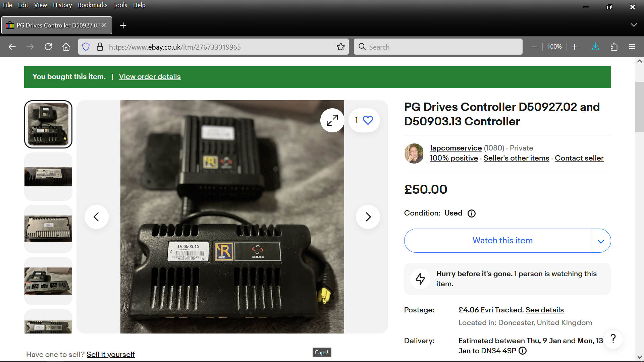Click View order details link
The width and height of the screenshot is (644, 362).
(150, 77)
